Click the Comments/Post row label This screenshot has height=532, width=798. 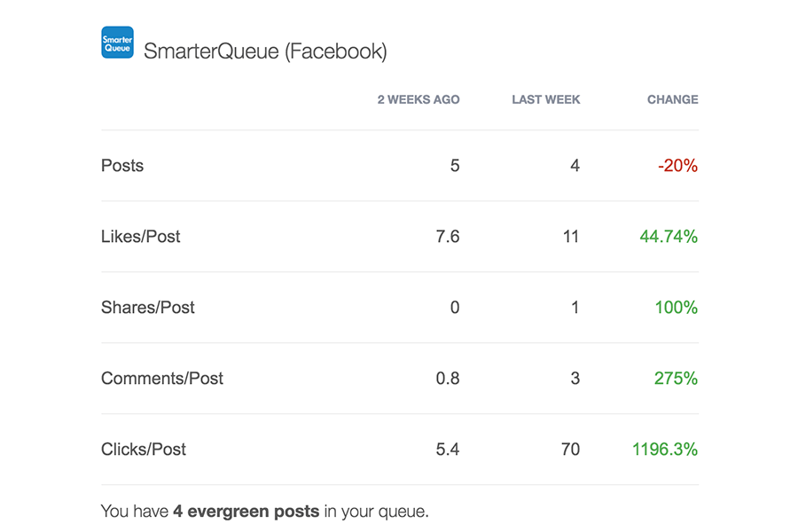tap(162, 379)
